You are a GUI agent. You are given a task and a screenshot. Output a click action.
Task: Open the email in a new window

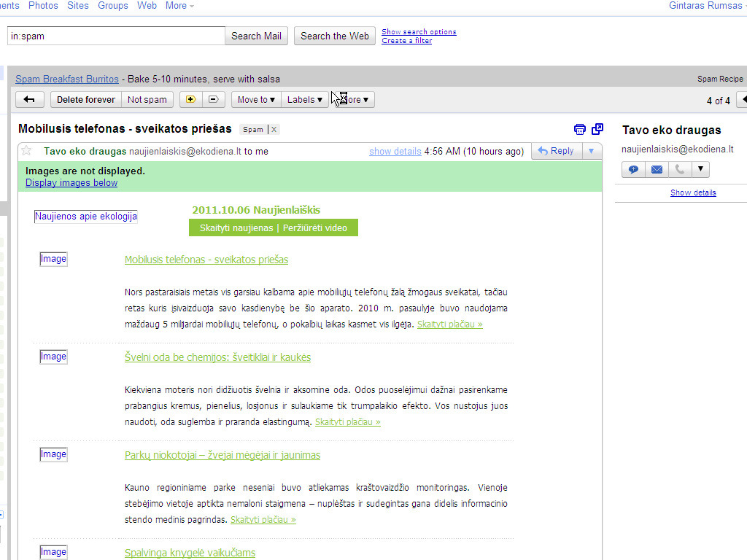click(x=597, y=129)
